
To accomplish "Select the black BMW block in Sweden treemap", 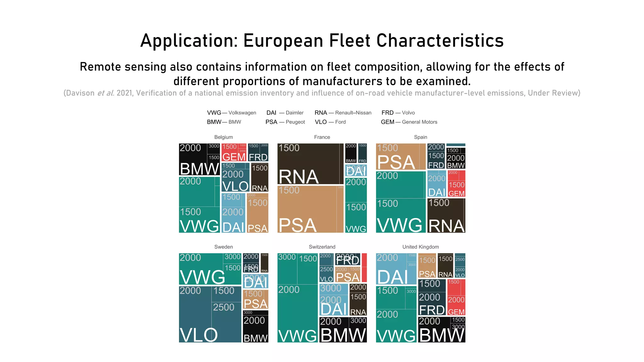I will pos(255,326).
